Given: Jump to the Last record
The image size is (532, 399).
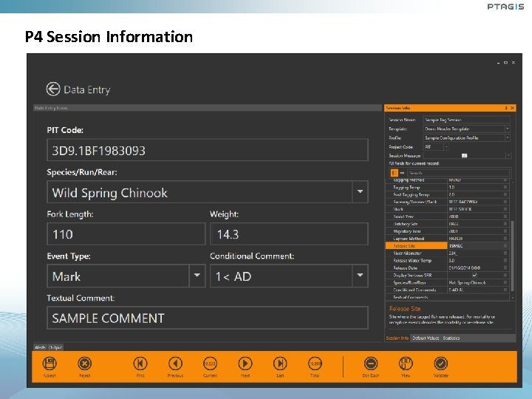Looking at the screenshot, I should [280, 364].
